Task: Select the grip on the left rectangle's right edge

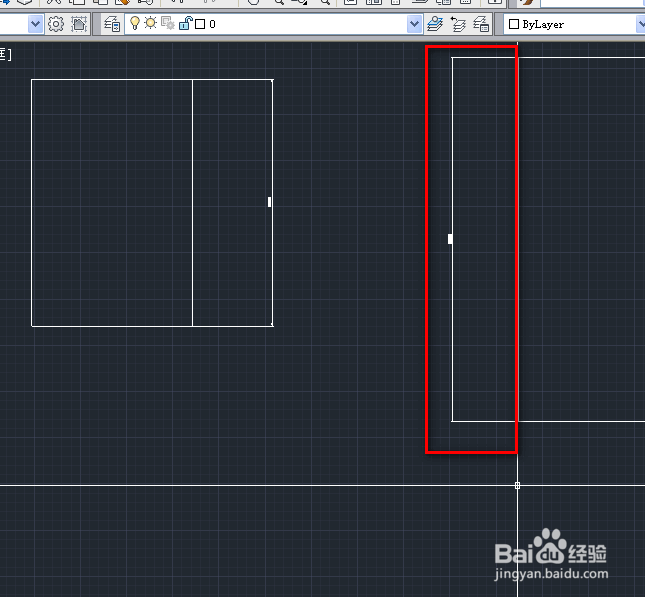Action: [269, 202]
